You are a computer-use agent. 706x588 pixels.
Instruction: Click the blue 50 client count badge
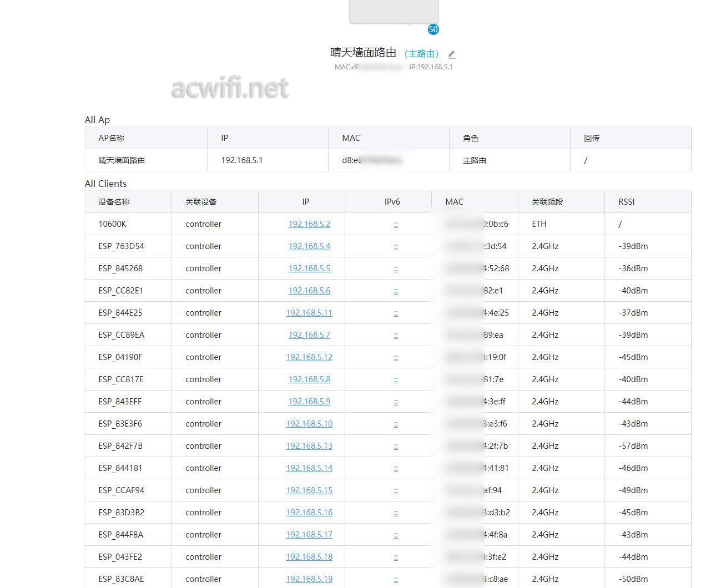(x=433, y=29)
